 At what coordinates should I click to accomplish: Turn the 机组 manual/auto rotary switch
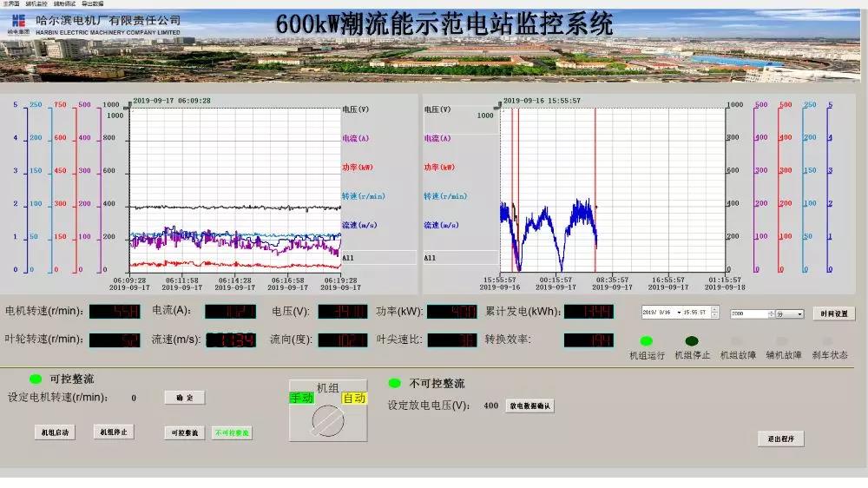327,421
